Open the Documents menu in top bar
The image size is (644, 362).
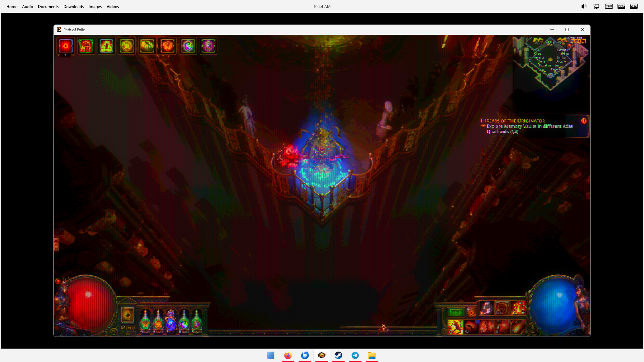(48, 6)
